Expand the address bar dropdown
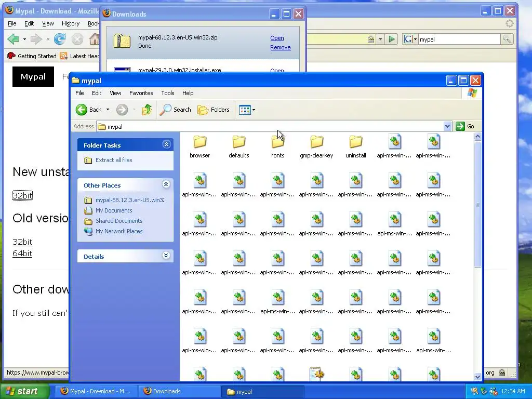Viewport: 532px width, 399px height. tap(447, 126)
